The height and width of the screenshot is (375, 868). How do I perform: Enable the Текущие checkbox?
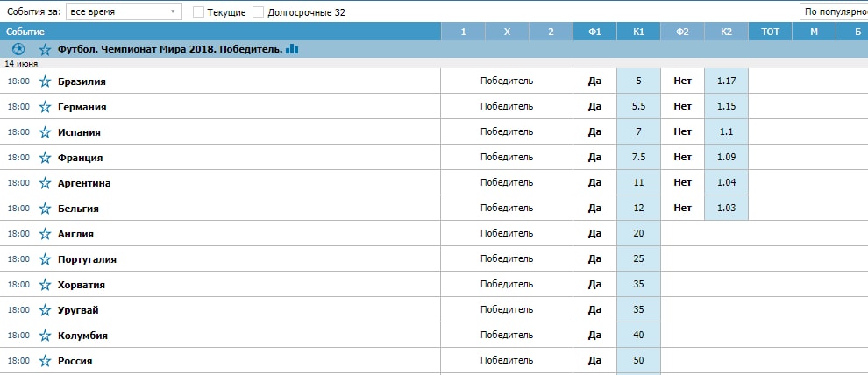[x=198, y=12]
